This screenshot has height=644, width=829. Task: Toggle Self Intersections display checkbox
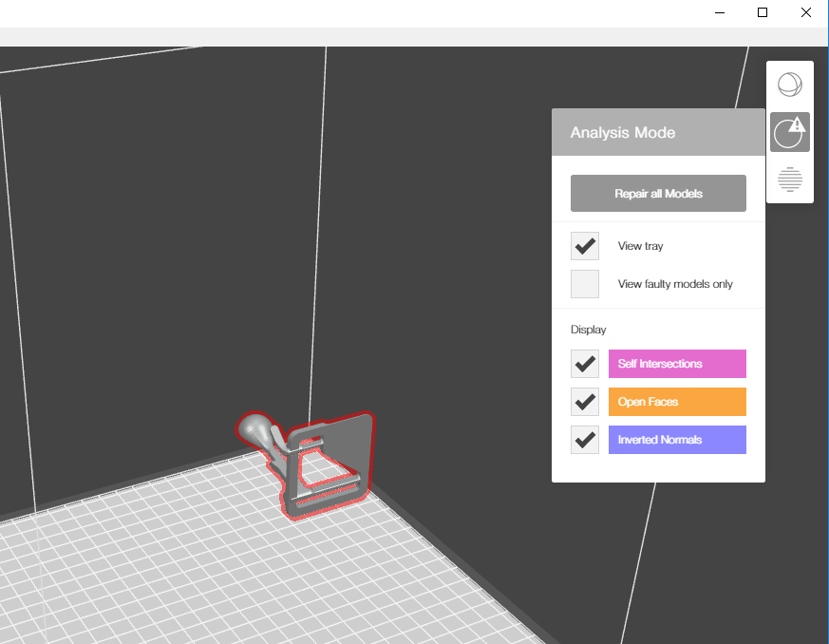click(x=585, y=364)
